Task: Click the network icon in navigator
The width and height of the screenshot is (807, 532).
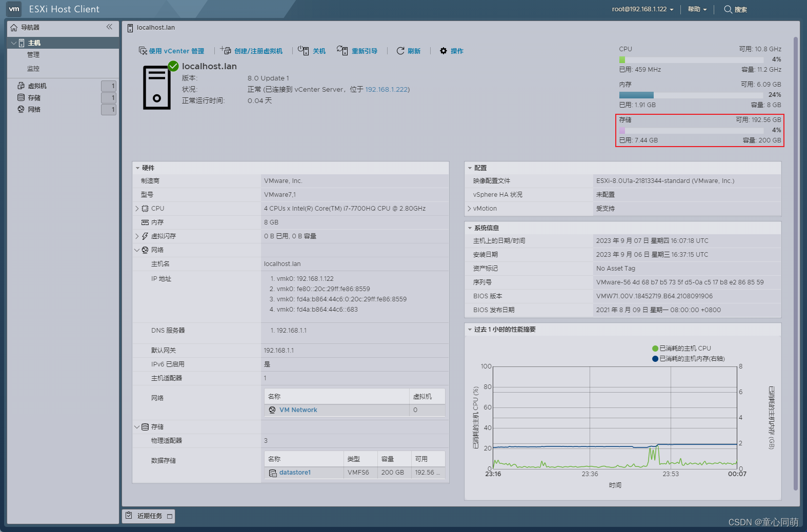Action: tap(21, 109)
